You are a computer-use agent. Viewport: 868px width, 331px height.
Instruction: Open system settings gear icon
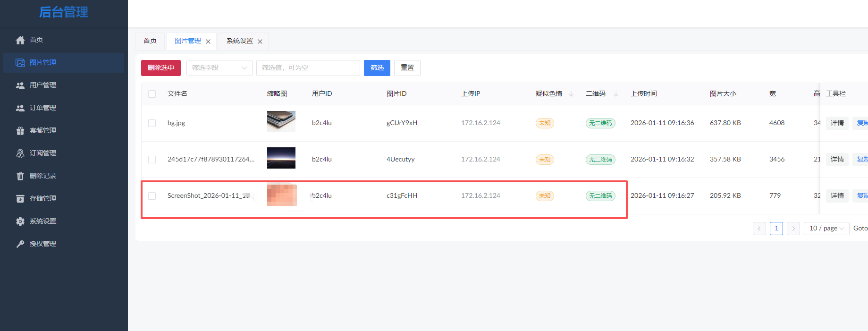pos(20,221)
